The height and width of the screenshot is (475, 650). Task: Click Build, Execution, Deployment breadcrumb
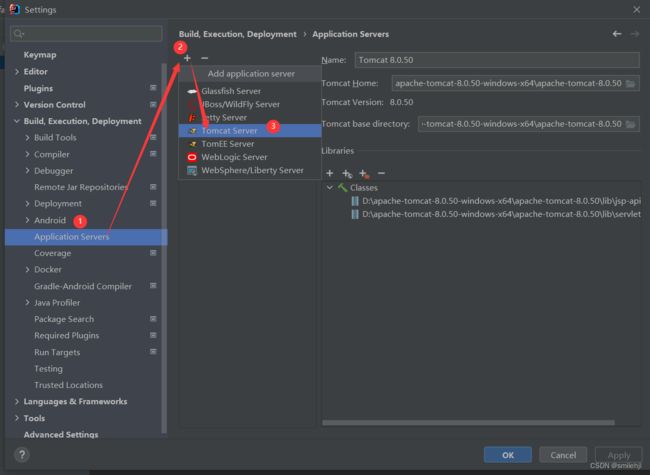point(238,34)
